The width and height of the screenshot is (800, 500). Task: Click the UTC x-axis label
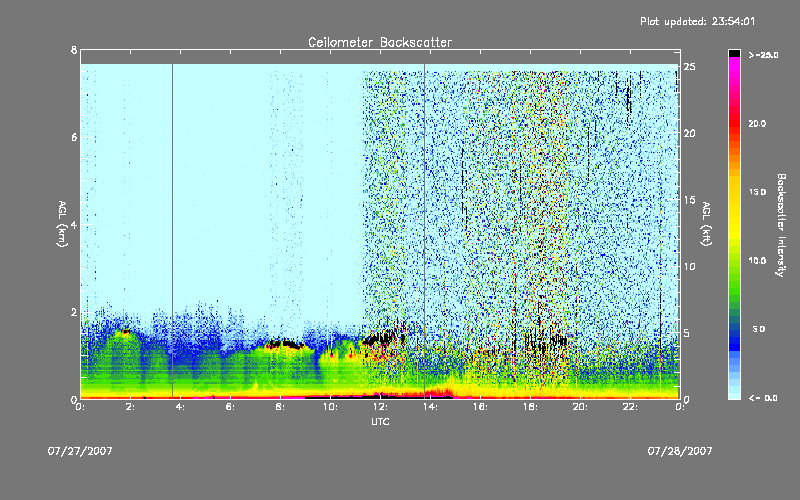[x=380, y=421]
